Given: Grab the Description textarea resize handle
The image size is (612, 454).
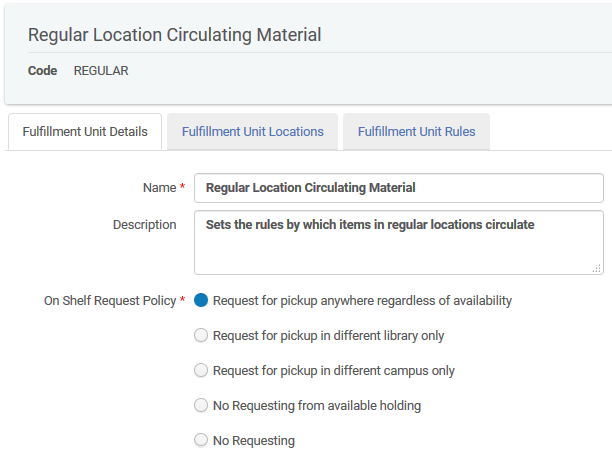Looking at the screenshot, I should click(596, 267).
